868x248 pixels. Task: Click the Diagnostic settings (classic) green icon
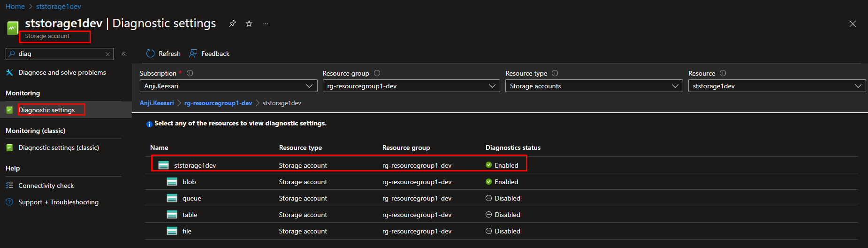pyautogui.click(x=9, y=147)
